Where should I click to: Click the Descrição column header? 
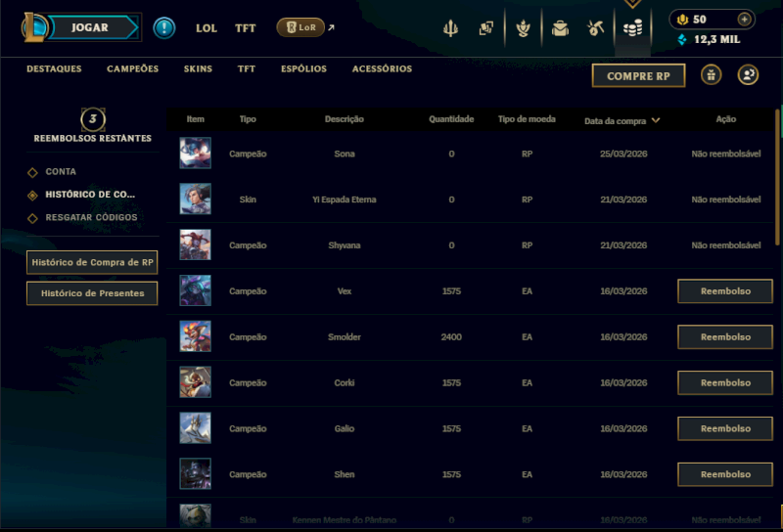(345, 118)
